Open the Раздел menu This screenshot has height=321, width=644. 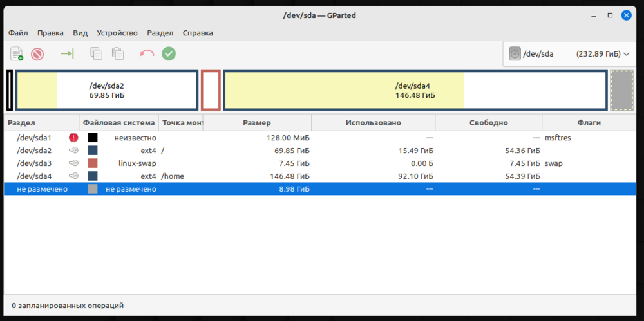pyautogui.click(x=160, y=33)
